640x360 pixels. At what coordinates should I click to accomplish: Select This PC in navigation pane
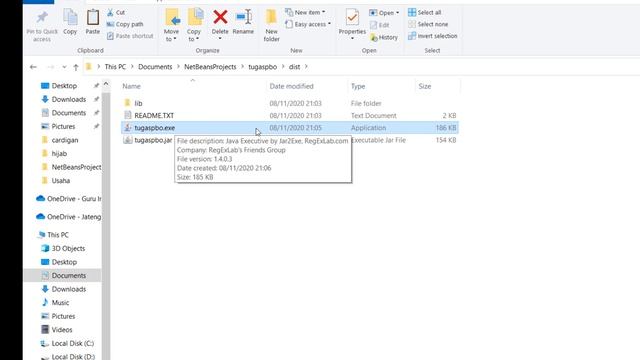[58, 235]
